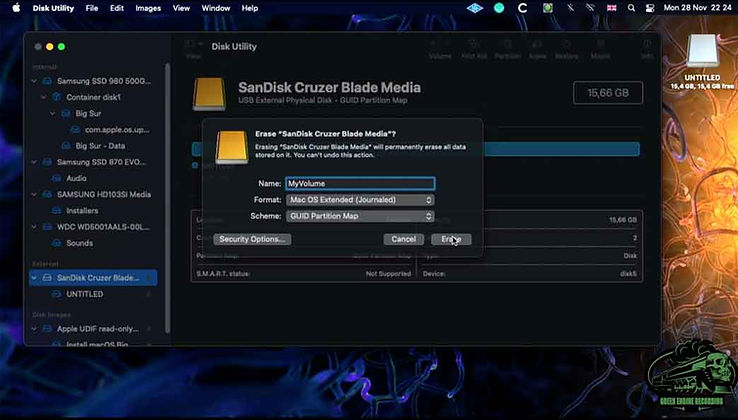
Task: Select the Big Sur volume icon
Action: pyautogui.click(x=66, y=113)
